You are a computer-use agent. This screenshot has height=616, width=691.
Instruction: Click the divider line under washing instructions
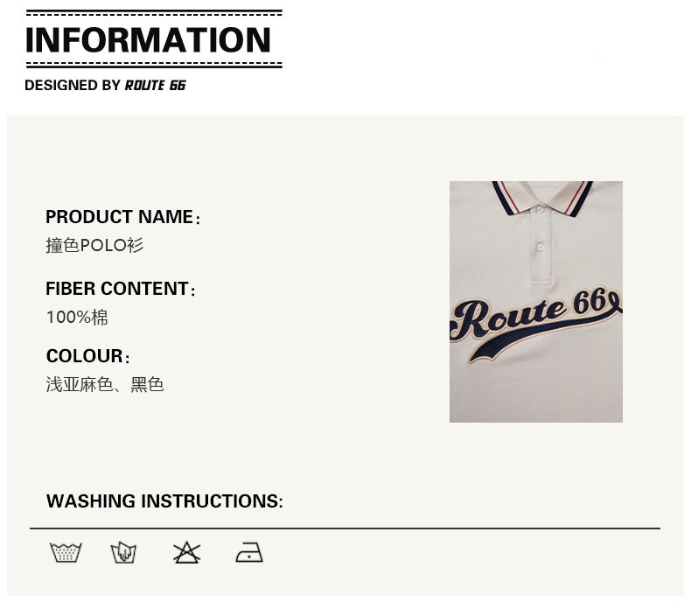pyautogui.click(x=345, y=528)
